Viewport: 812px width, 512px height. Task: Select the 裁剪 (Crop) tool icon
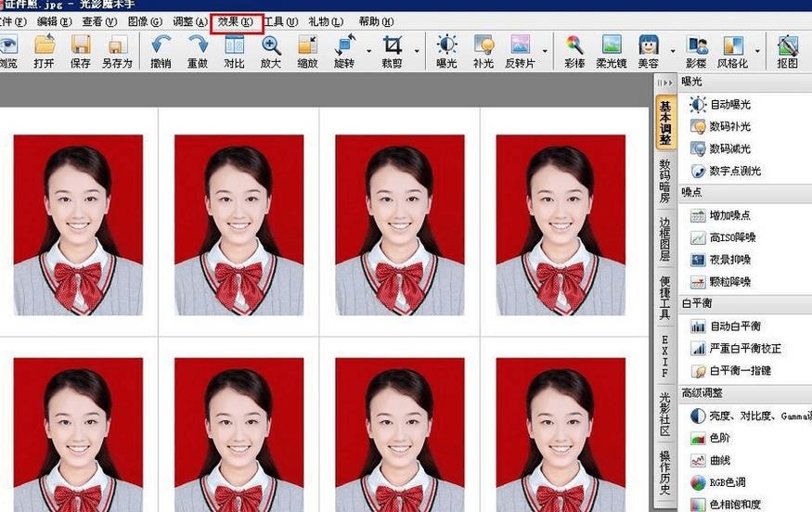pos(392,45)
